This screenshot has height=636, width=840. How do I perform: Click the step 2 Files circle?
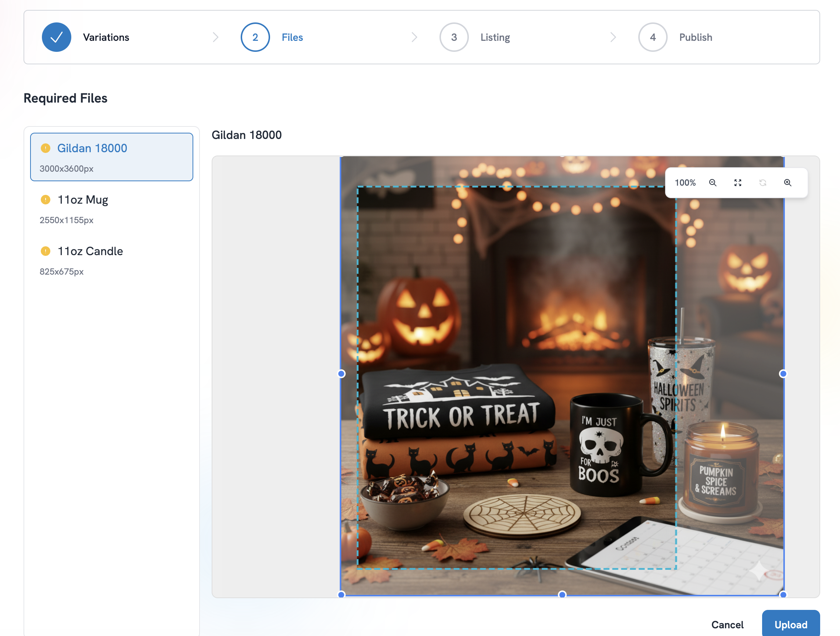point(255,37)
